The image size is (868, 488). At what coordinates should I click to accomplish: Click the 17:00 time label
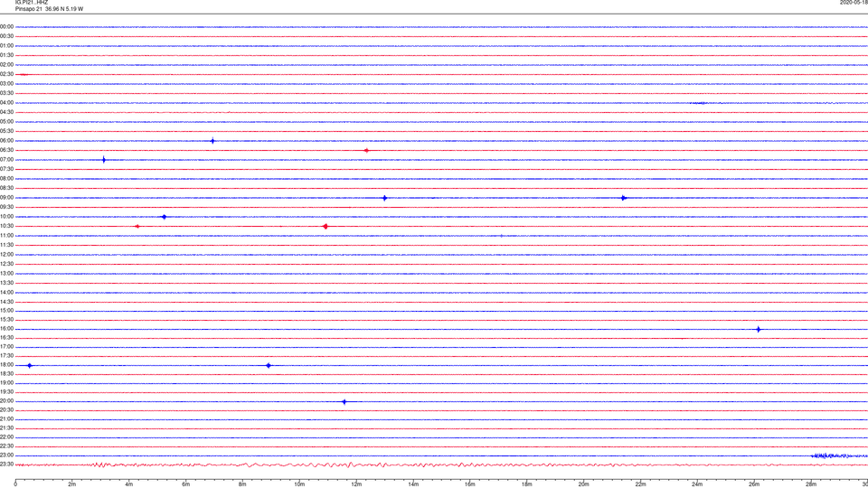click(x=6, y=347)
